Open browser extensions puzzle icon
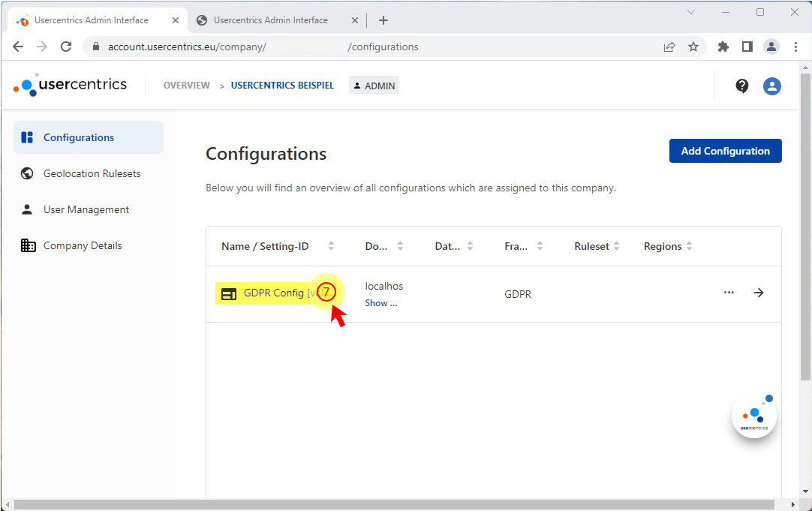 (x=723, y=47)
